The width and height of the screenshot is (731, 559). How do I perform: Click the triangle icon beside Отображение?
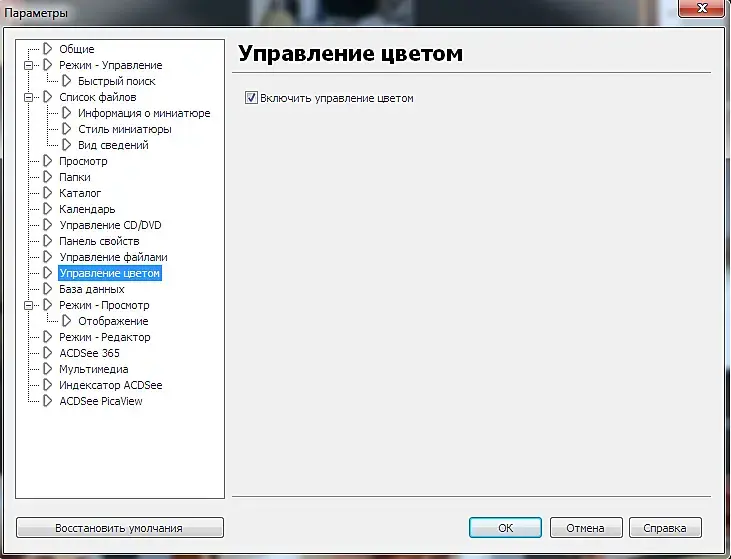pyautogui.click(x=67, y=321)
